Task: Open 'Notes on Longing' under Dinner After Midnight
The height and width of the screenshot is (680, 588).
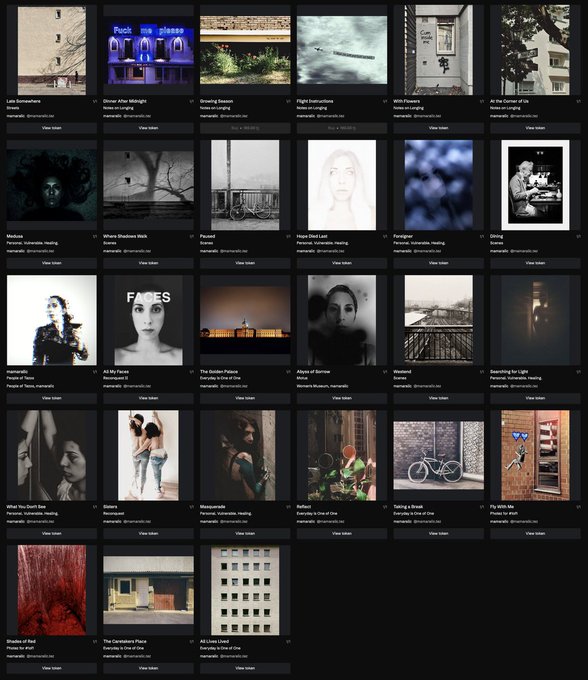Action: pos(117,108)
